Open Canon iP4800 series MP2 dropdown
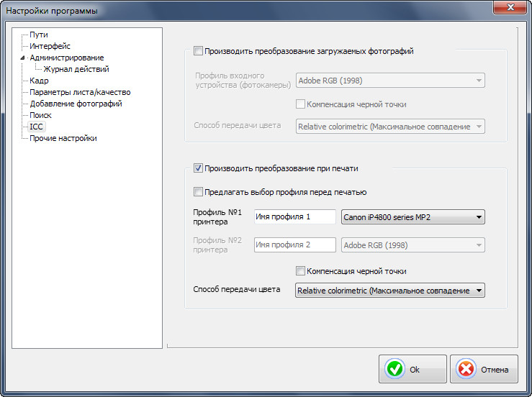 (x=413, y=217)
